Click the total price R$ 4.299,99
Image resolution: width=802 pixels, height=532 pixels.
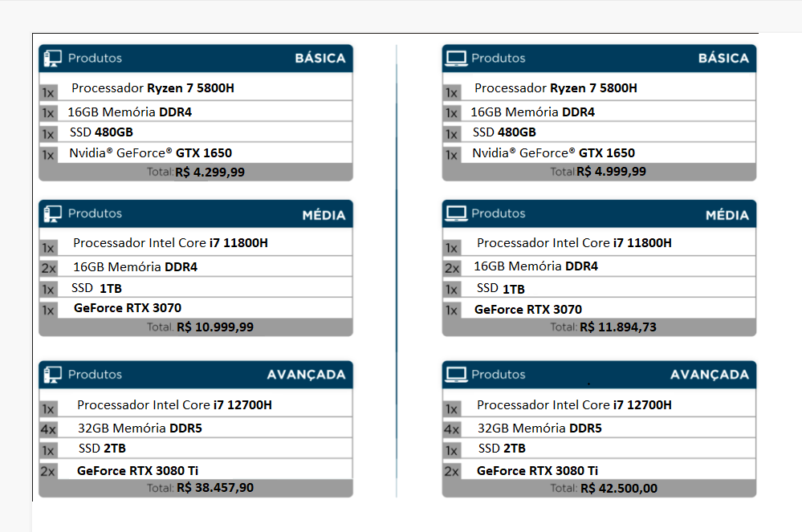pyautogui.click(x=210, y=173)
